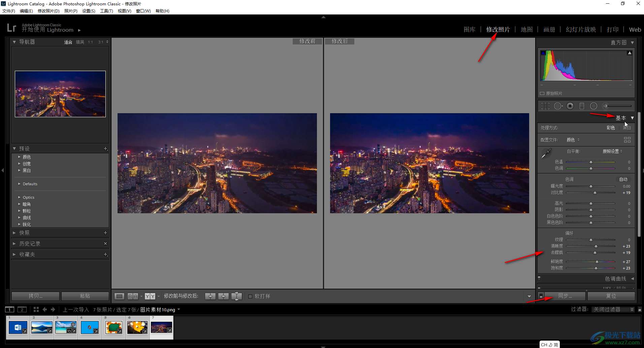The width and height of the screenshot is (644, 348).
Task: Select the Crop Overlay tool
Action: [x=545, y=106]
